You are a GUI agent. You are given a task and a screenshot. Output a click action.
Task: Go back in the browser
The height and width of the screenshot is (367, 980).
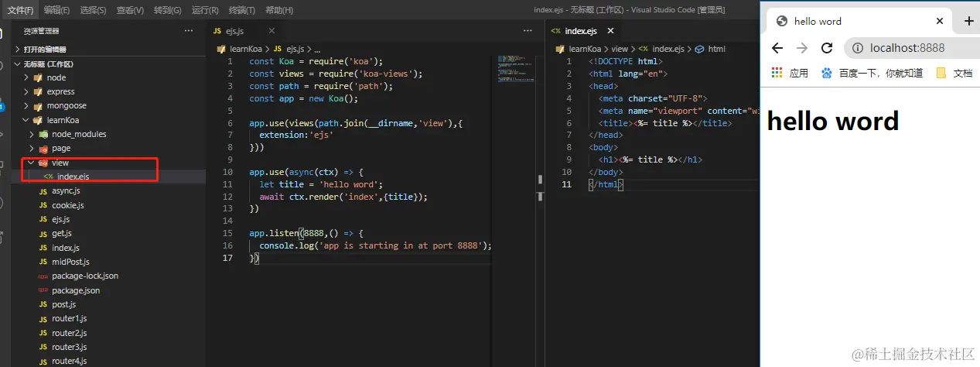(777, 48)
